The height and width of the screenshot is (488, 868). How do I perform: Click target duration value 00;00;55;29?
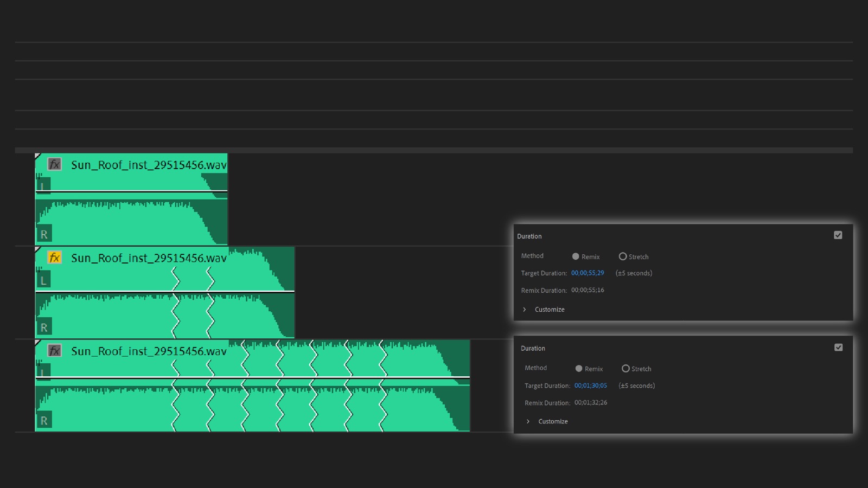(x=588, y=273)
